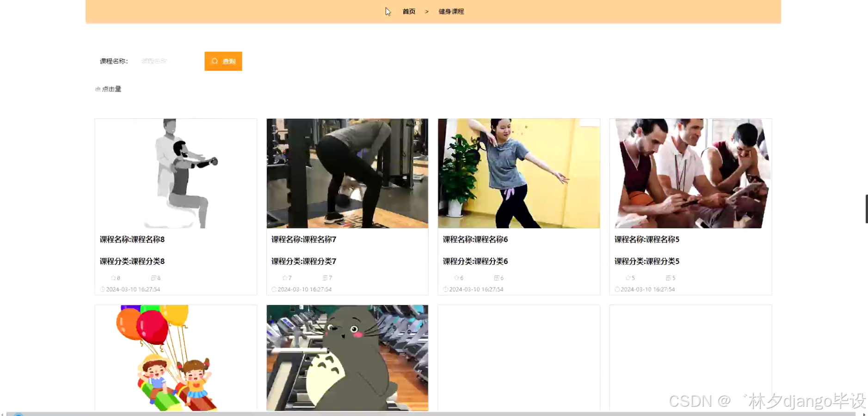Screen dimensions: 868x416
Task: Open the Totoro treadmill course thumbnail
Action: pyautogui.click(x=347, y=358)
